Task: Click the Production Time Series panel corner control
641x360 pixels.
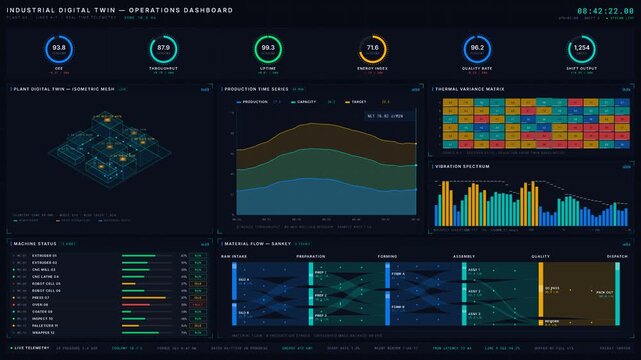Action: coord(416,89)
